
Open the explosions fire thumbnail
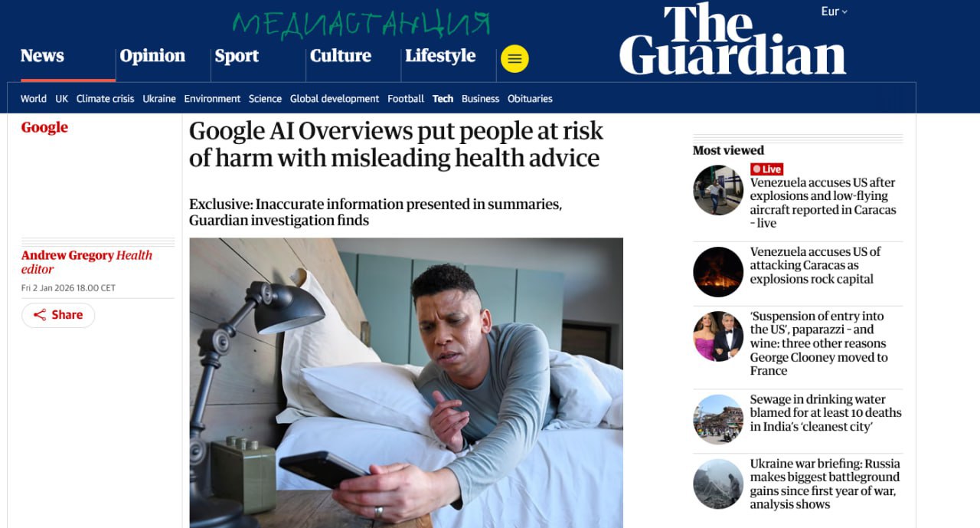(718, 271)
